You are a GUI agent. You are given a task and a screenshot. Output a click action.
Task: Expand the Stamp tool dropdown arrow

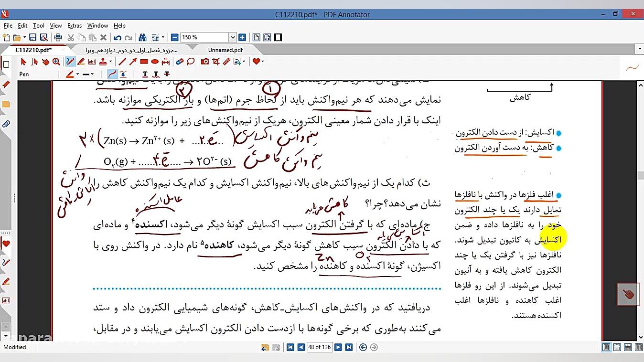click(x=110, y=62)
